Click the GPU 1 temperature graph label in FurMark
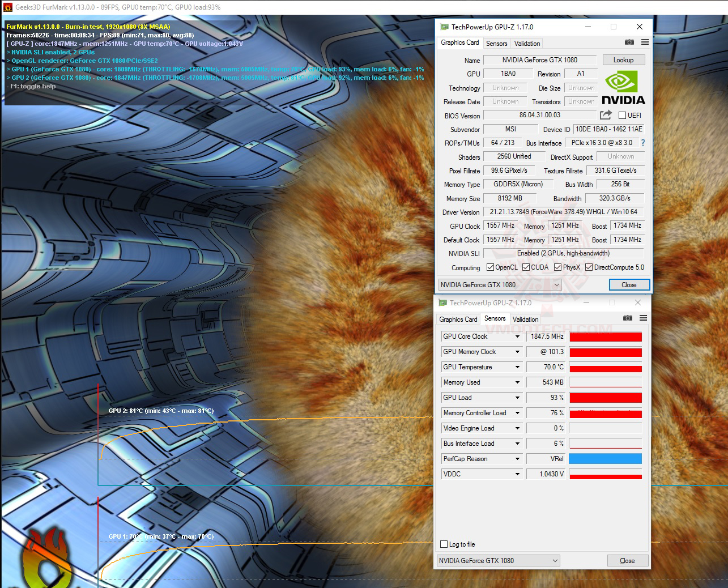 (x=161, y=536)
